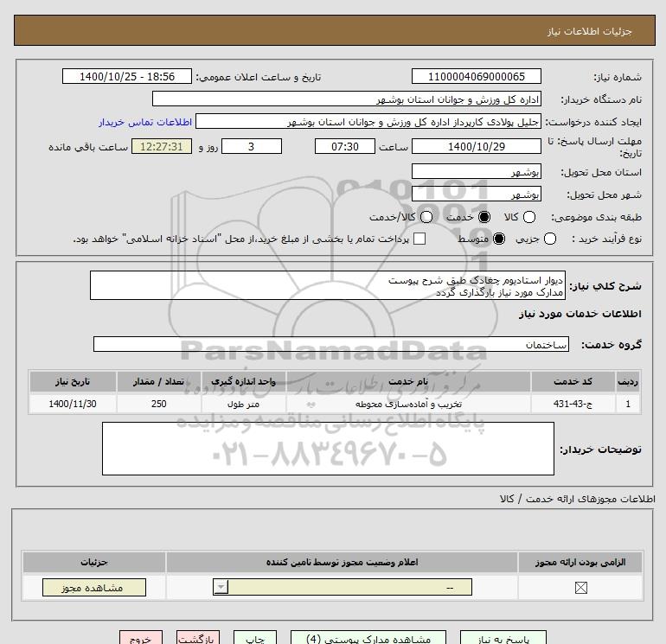Viewport: 666px width, 644px height.
Task: Click تعداد / مقدار column header
Action: tap(159, 381)
